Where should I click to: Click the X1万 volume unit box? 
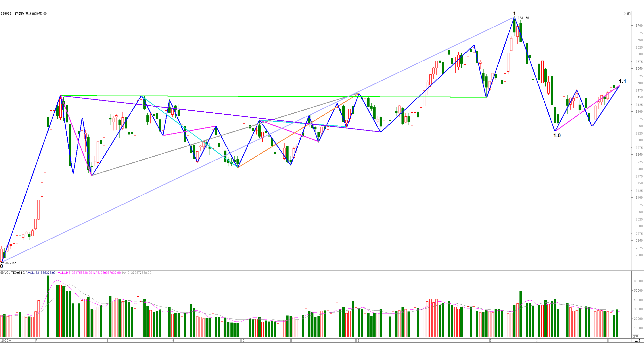(635, 336)
